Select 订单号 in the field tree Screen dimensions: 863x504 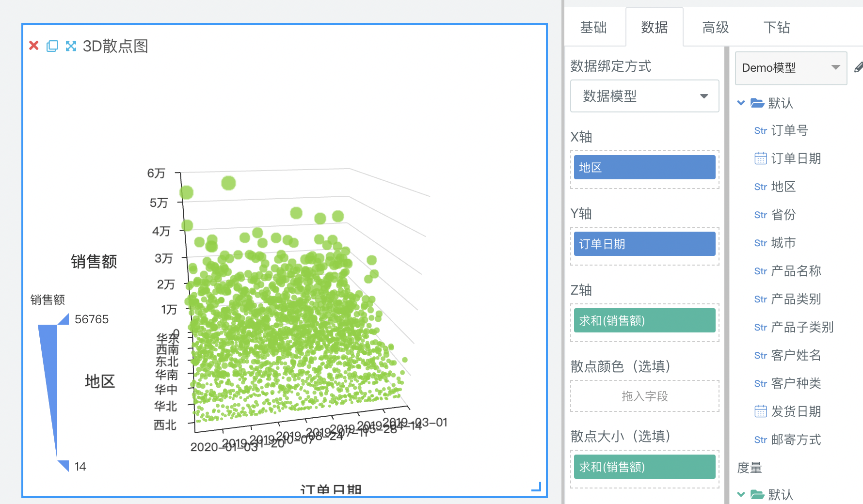tap(789, 130)
